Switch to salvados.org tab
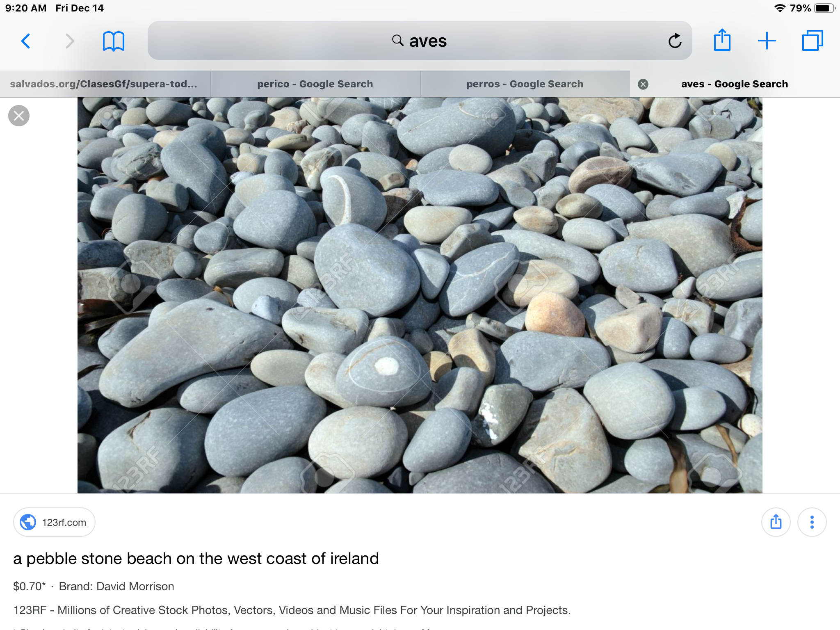 (x=104, y=84)
